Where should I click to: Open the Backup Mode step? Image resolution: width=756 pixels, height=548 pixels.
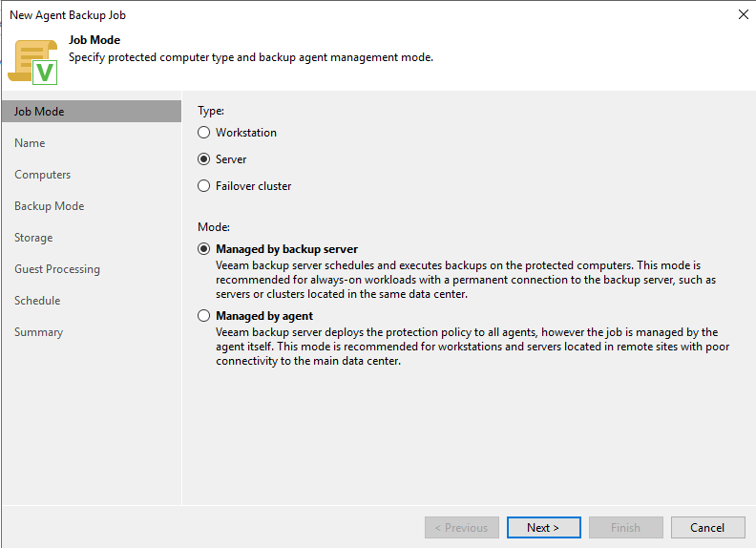[50, 206]
